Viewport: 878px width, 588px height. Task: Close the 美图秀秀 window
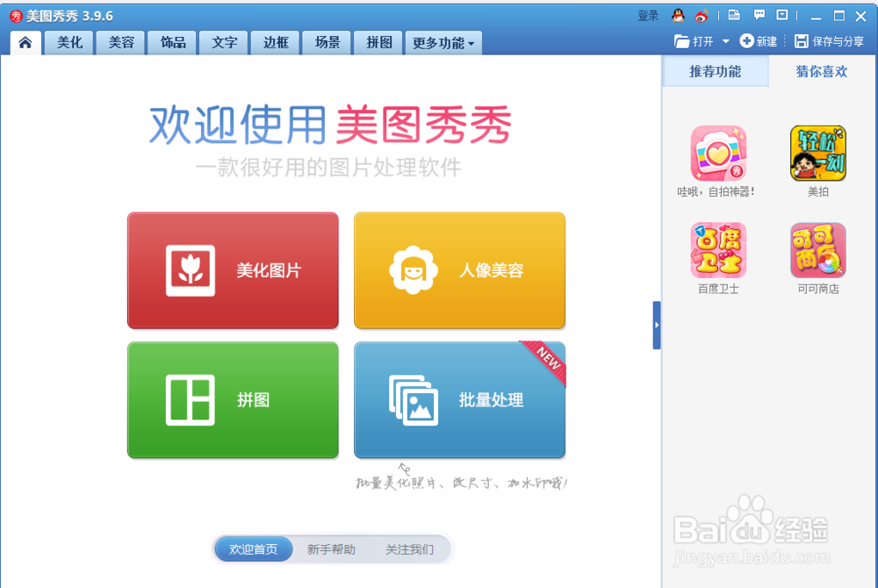tap(861, 16)
